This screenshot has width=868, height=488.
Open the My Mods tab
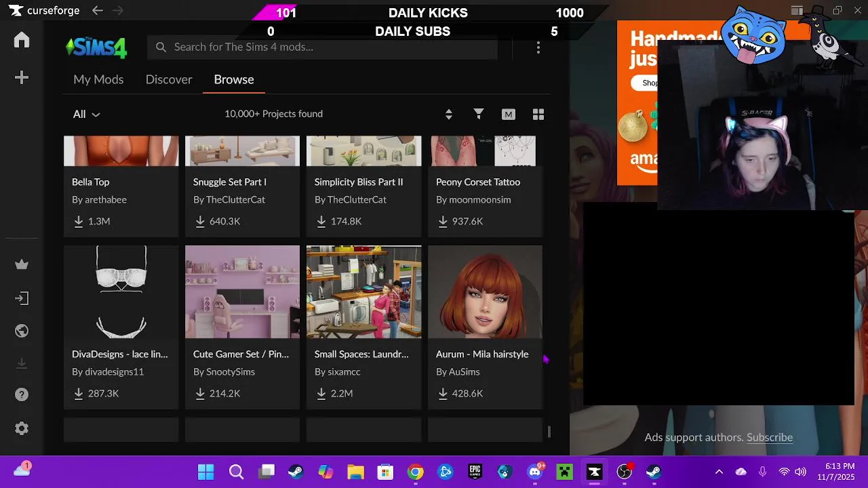point(98,79)
